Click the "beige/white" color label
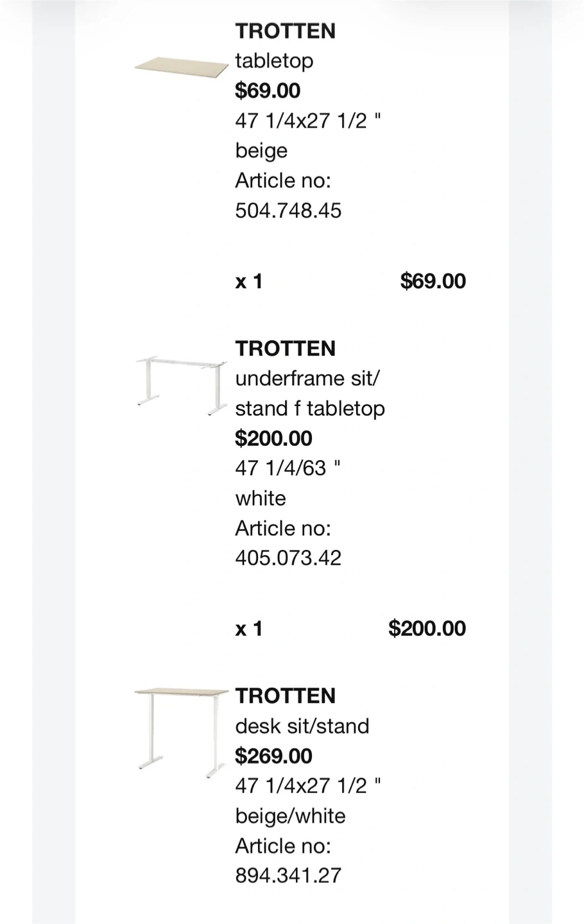 (290, 816)
